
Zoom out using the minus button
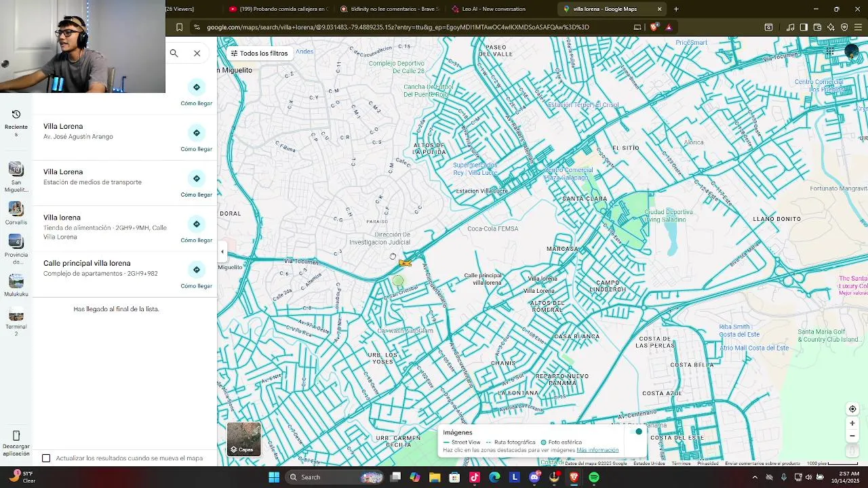tap(852, 436)
